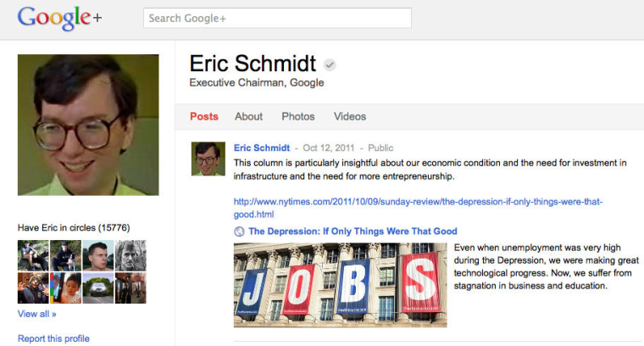Click the large profile photo
644x346 pixels.
click(88, 126)
